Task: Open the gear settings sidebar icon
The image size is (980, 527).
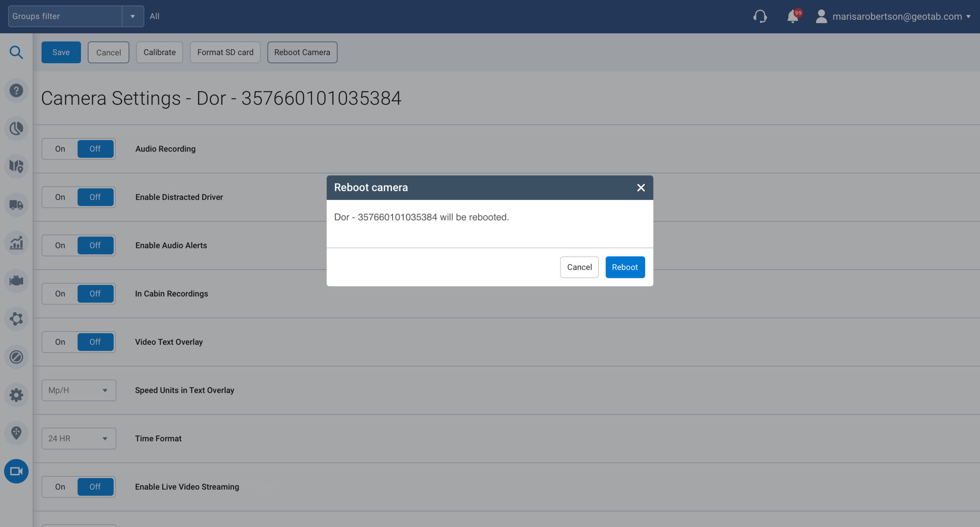Action: 16,395
